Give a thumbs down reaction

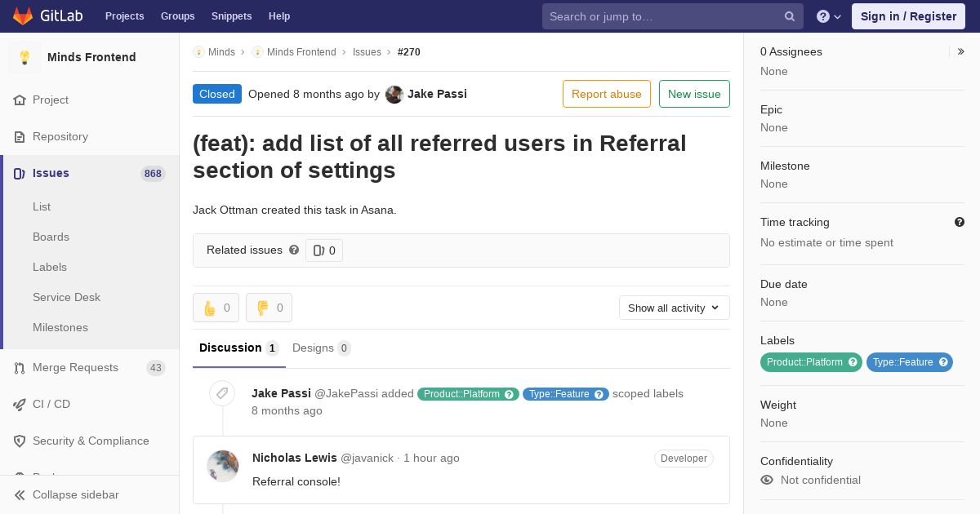click(269, 308)
